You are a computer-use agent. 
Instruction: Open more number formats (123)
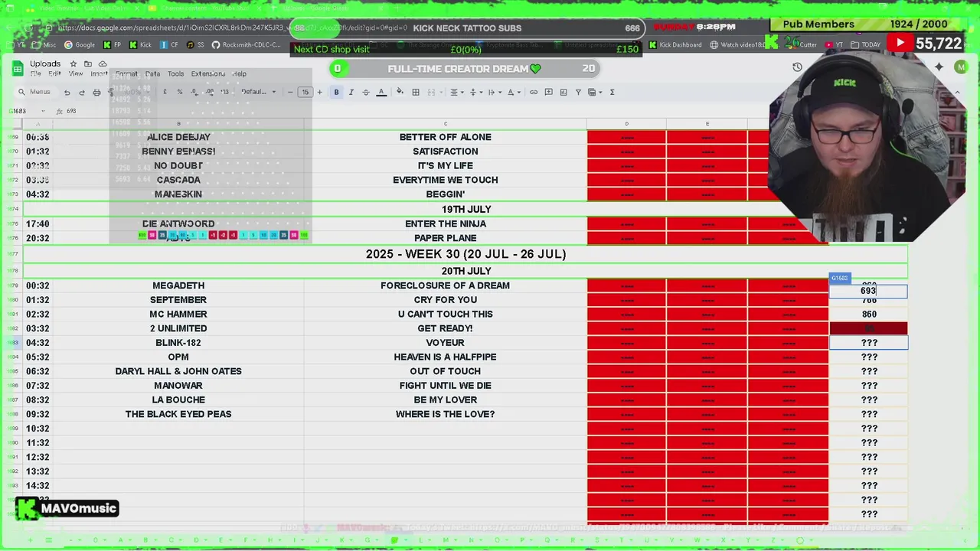pos(224,93)
